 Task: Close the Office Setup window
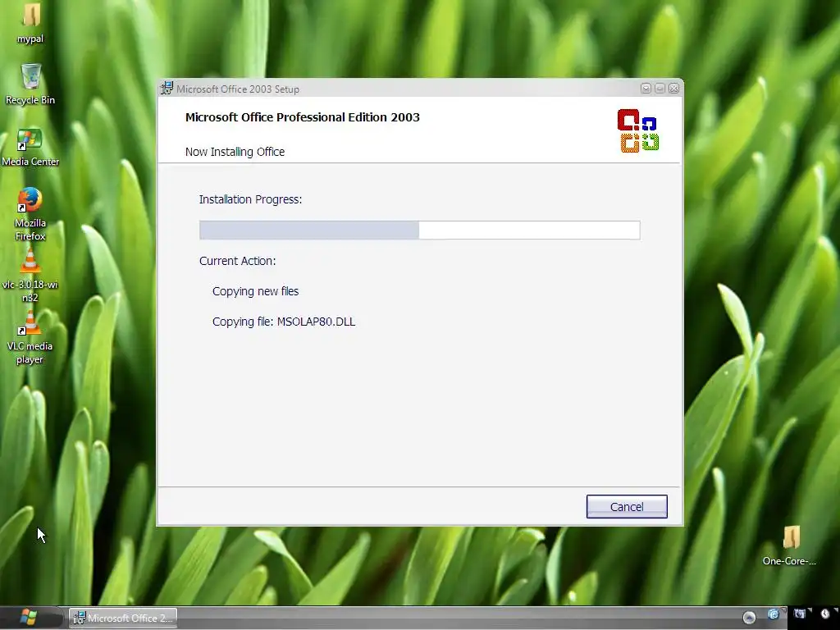pos(674,89)
